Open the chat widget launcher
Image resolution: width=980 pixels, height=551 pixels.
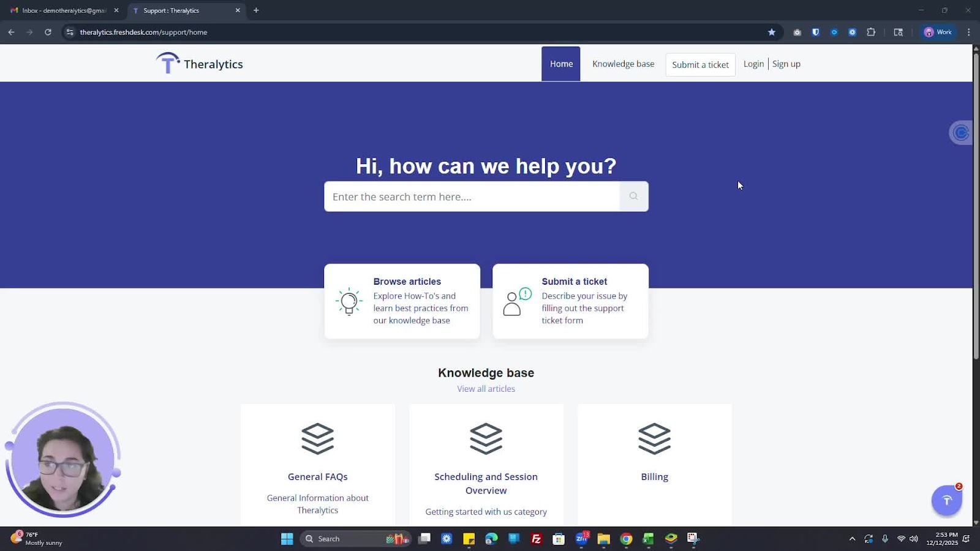[x=946, y=500]
